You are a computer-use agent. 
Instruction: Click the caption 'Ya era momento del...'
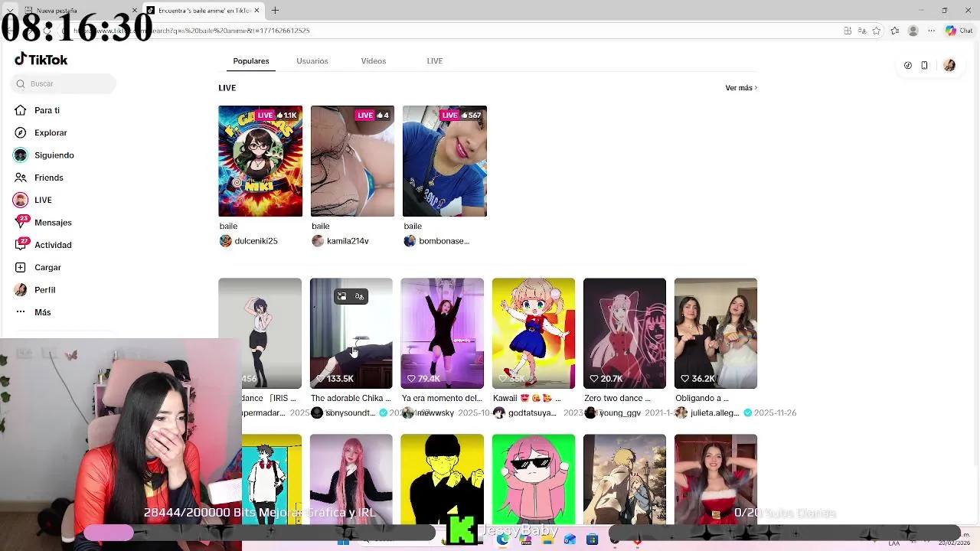pos(442,398)
